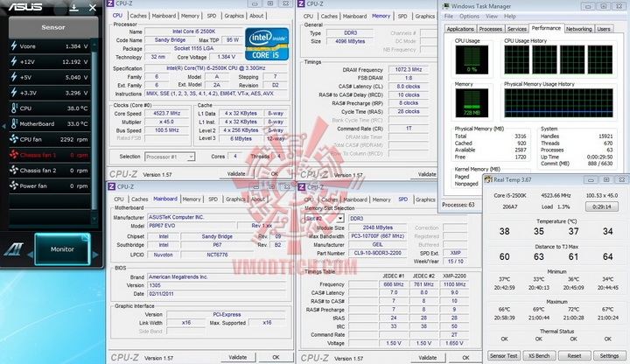Switch to Processes tab in Task Manager
Screen dimensions: 630x364
pos(491,29)
